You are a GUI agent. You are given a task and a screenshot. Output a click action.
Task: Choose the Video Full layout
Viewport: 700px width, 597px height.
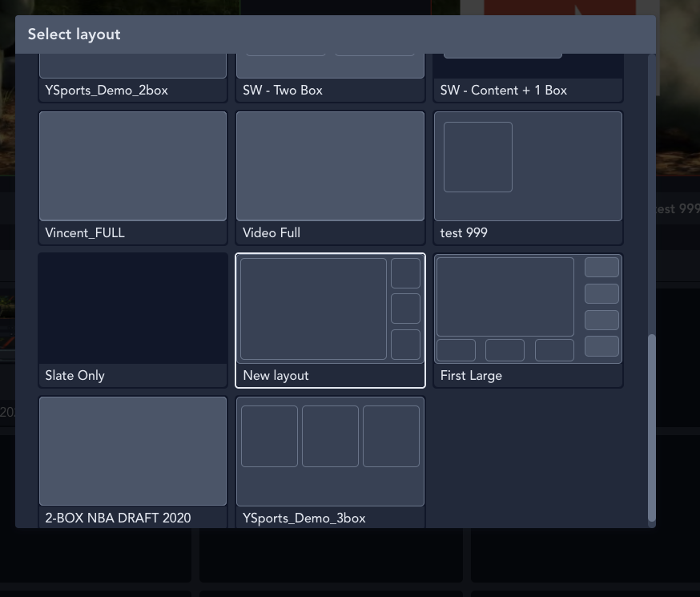pyautogui.click(x=330, y=178)
